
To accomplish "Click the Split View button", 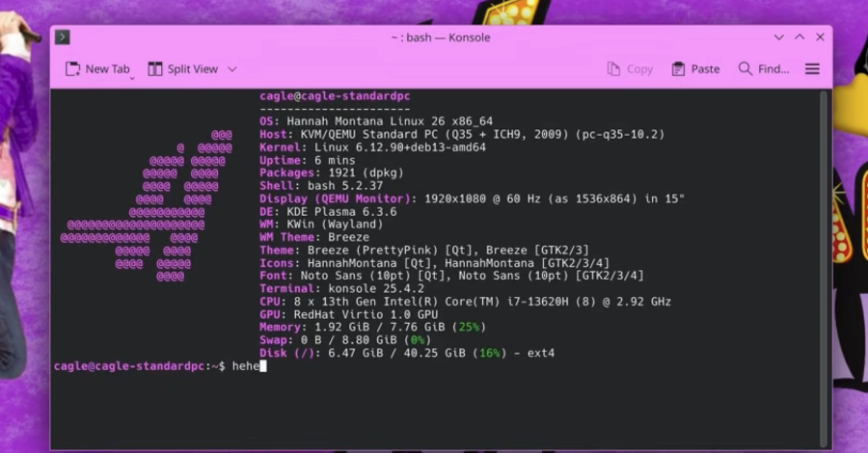I will pyautogui.click(x=183, y=69).
